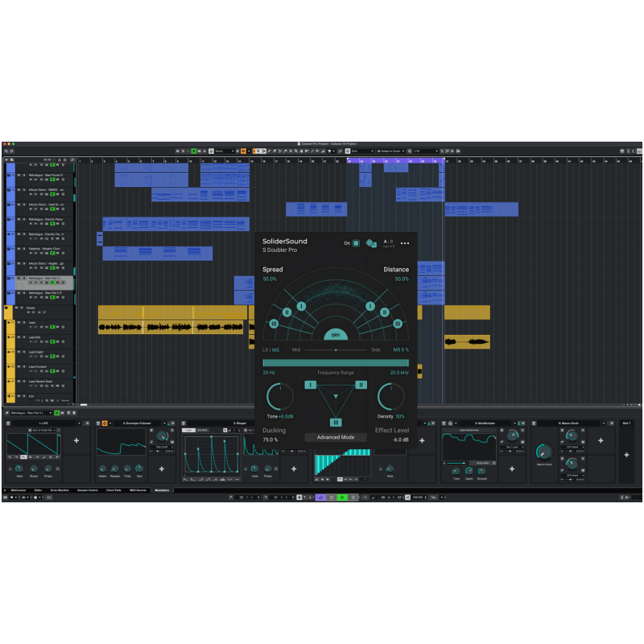Switch stereo mode to MS in plugin

click(275, 350)
